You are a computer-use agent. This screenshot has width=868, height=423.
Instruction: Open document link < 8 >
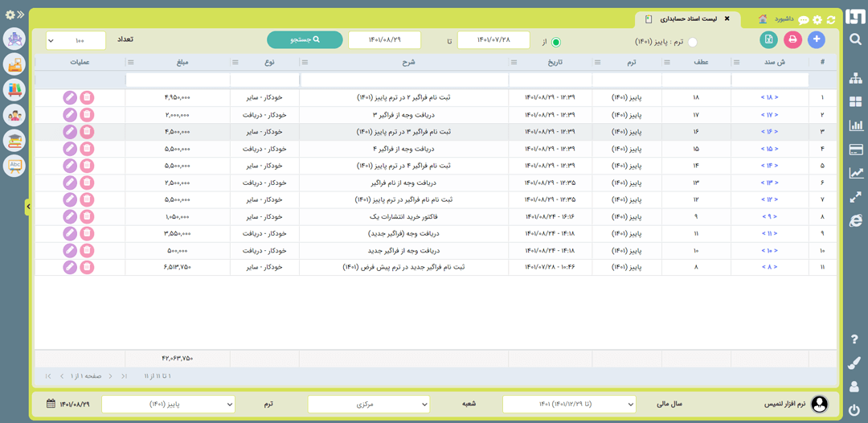tap(769, 268)
